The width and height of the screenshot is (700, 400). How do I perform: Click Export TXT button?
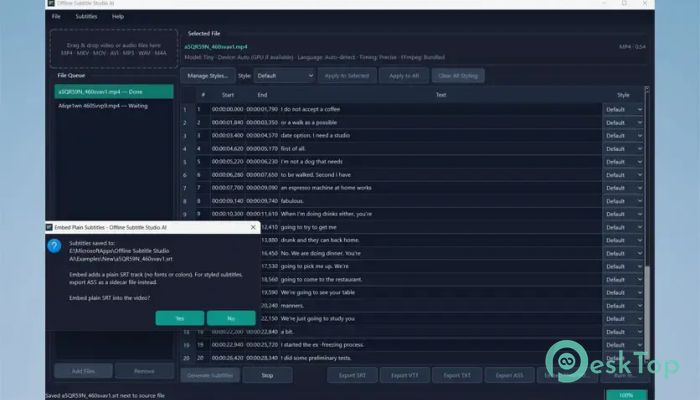click(x=457, y=375)
